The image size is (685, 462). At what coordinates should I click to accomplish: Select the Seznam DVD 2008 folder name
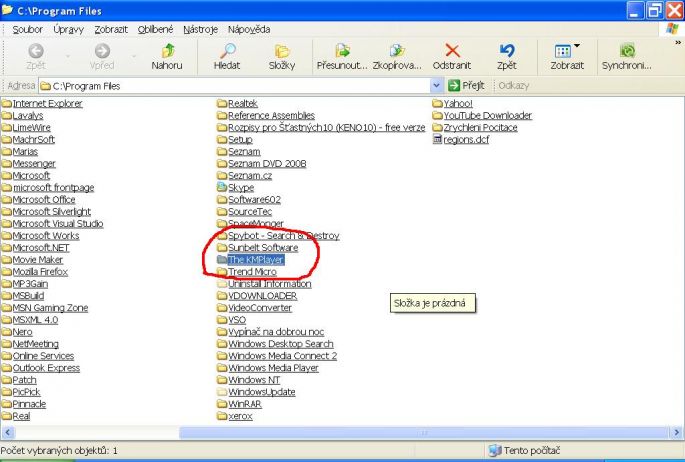267,163
